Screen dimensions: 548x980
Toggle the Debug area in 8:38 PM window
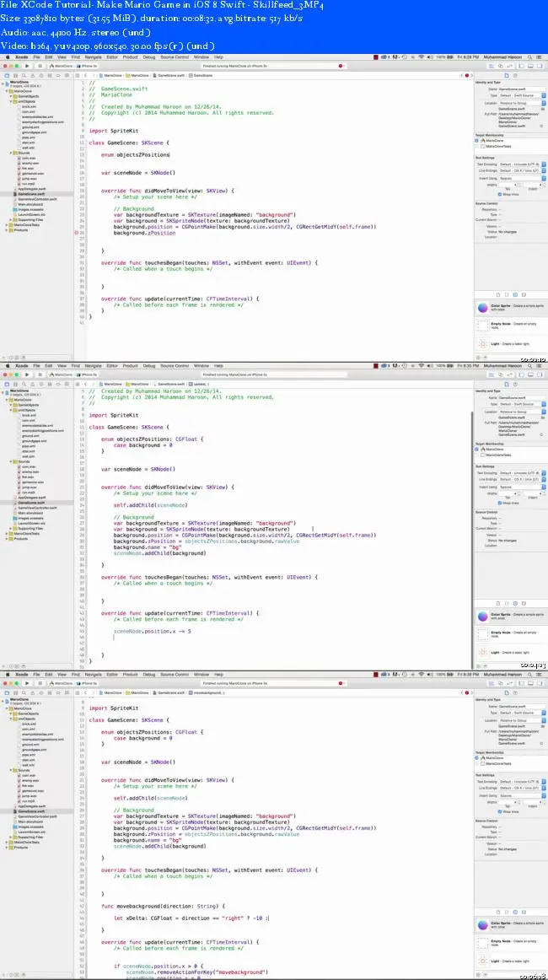[531, 683]
